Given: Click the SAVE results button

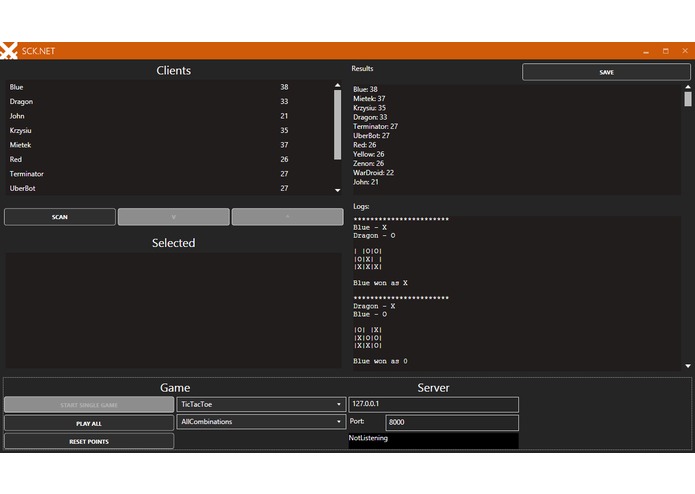Looking at the screenshot, I should [606, 72].
